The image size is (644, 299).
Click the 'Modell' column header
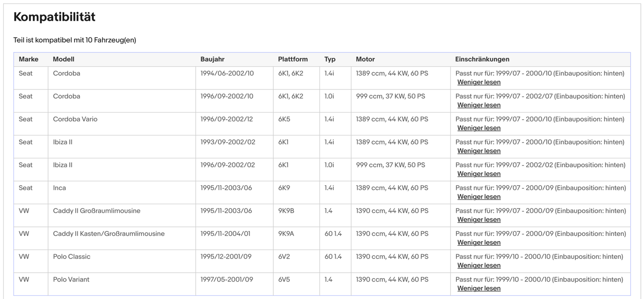tap(63, 59)
